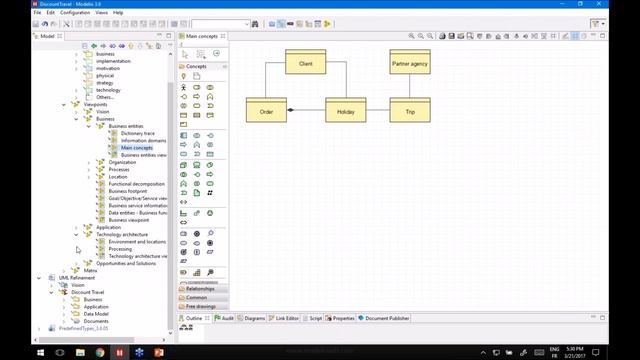The height and width of the screenshot is (360, 640).
Task: Open File Explorer from the taskbar
Action: point(80,352)
